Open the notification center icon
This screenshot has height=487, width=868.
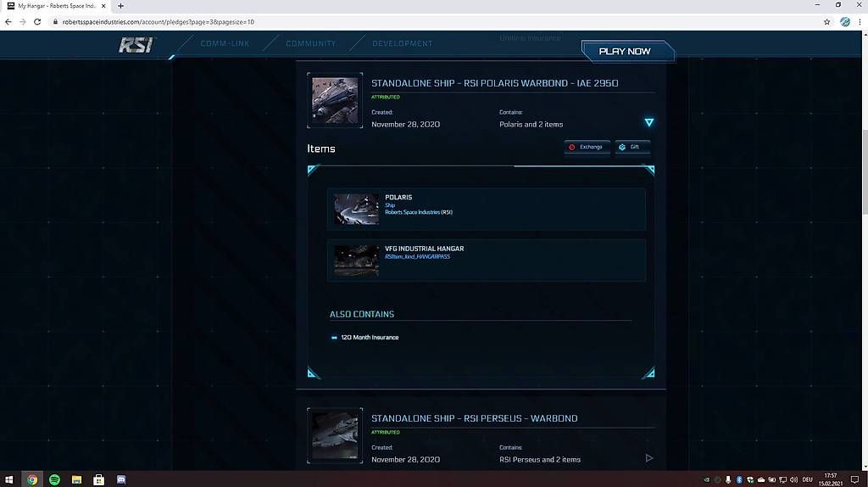[x=854, y=480]
